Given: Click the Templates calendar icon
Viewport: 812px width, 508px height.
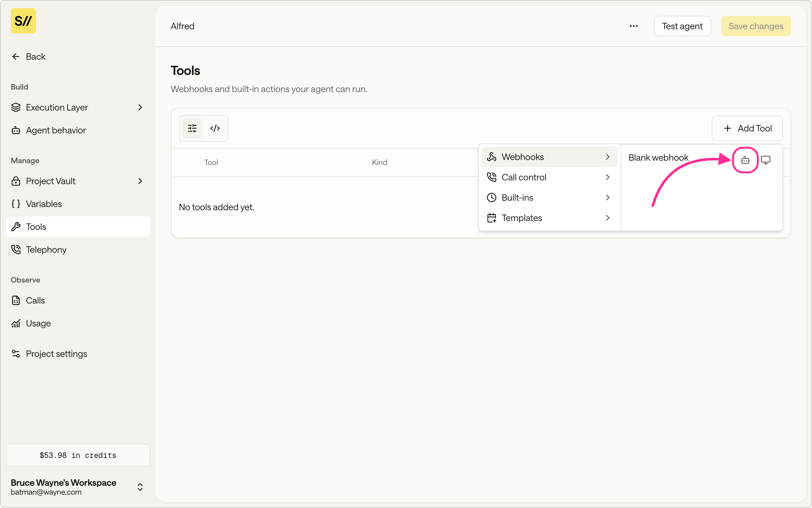Looking at the screenshot, I should pyautogui.click(x=492, y=218).
